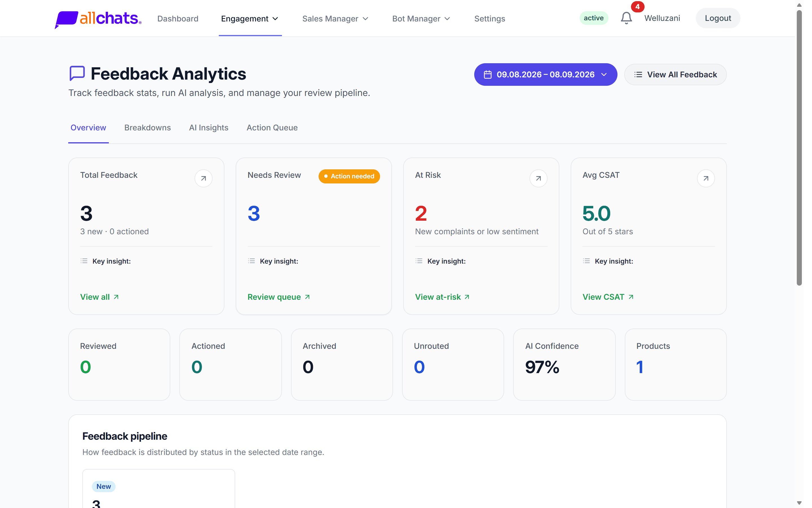Click the Unrouted stat card

click(x=453, y=365)
